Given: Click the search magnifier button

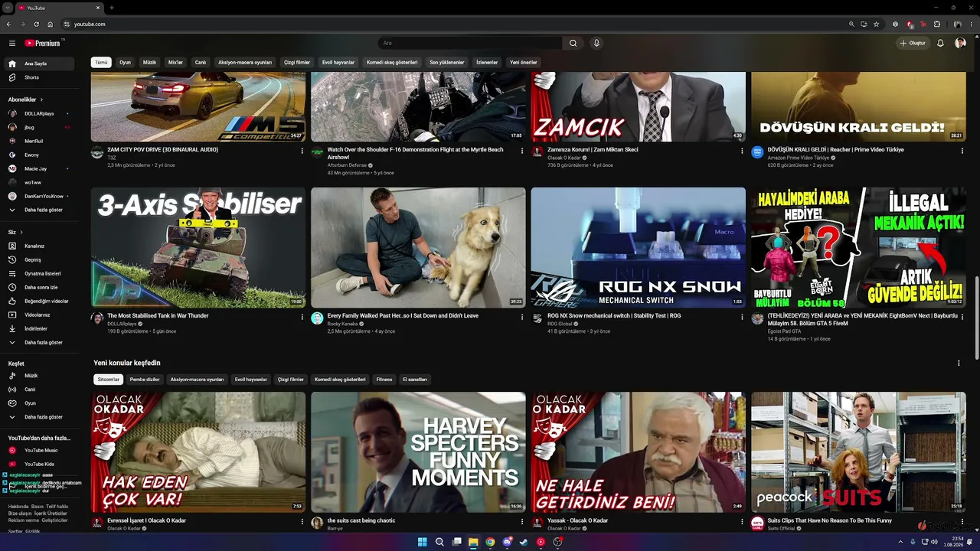Looking at the screenshot, I should (x=573, y=44).
